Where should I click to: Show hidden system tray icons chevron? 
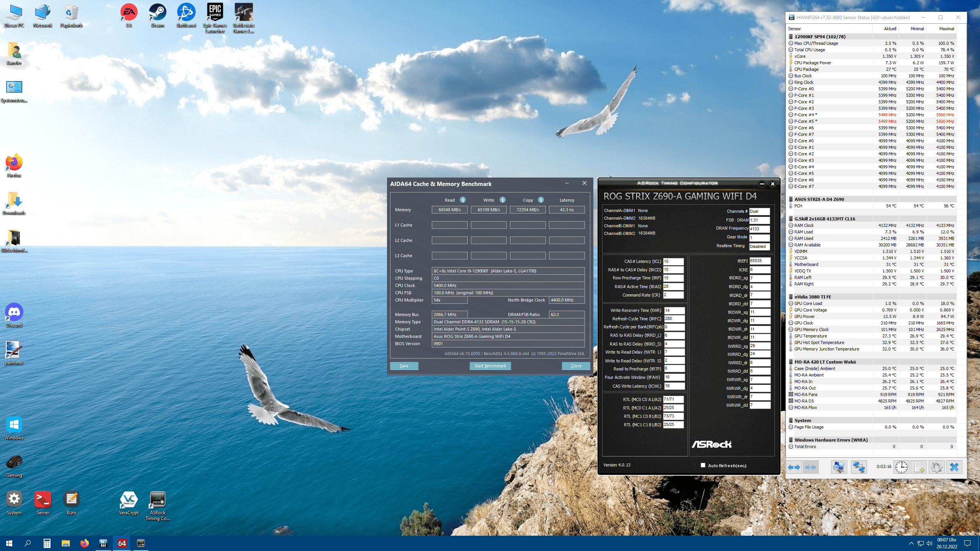pyautogui.click(x=911, y=543)
